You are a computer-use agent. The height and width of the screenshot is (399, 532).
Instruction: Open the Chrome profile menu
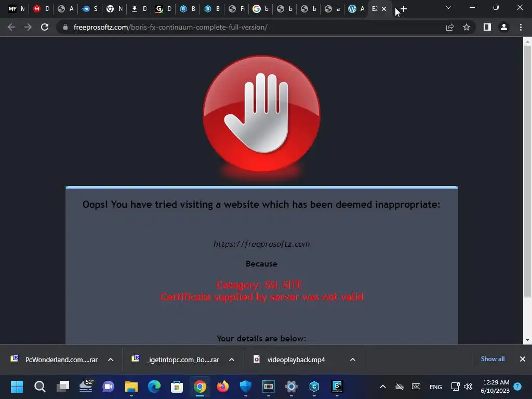click(x=504, y=27)
